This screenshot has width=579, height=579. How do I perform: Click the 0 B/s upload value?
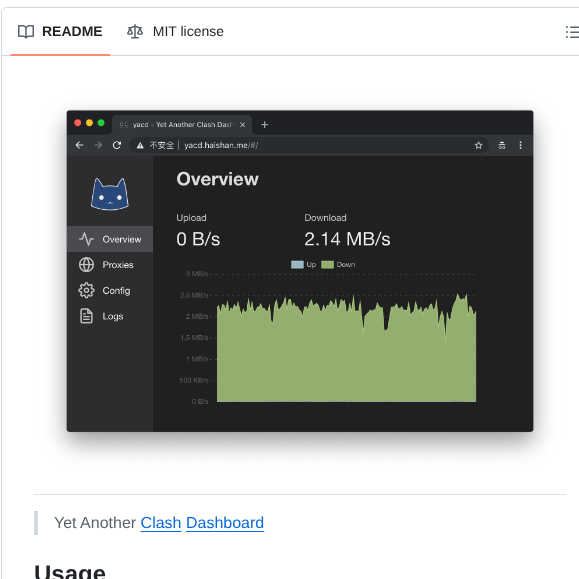198,239
